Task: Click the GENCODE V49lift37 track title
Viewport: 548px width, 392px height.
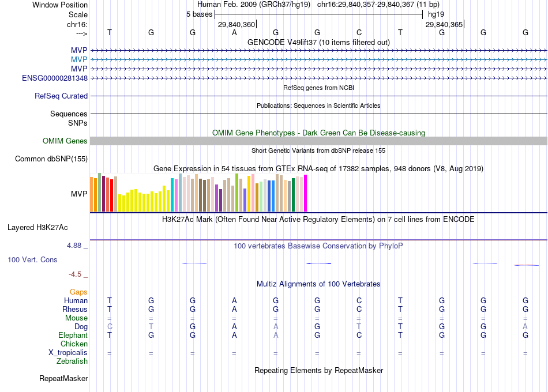Action: (318, 42)
